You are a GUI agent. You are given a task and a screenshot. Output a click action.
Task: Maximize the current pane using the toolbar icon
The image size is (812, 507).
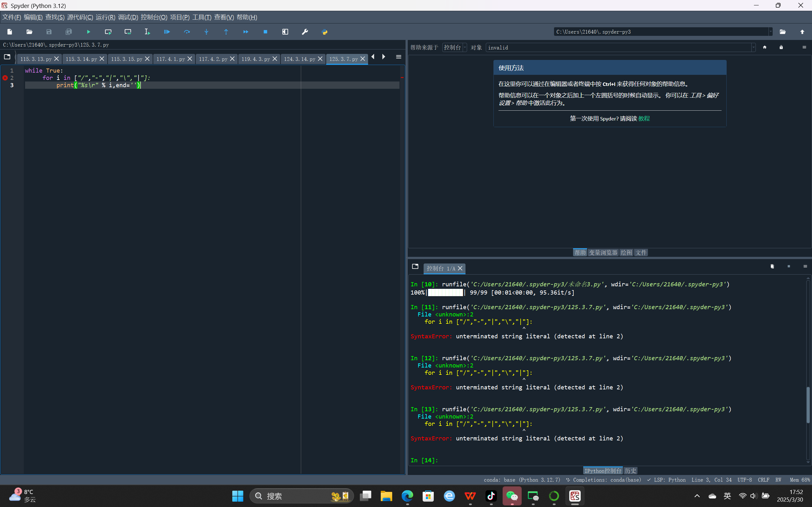285,32
